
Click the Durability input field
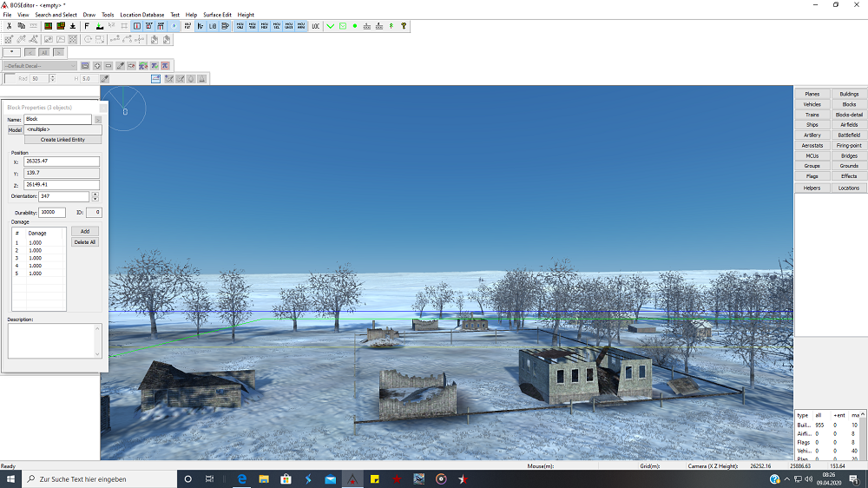click(x=52, y=213)
